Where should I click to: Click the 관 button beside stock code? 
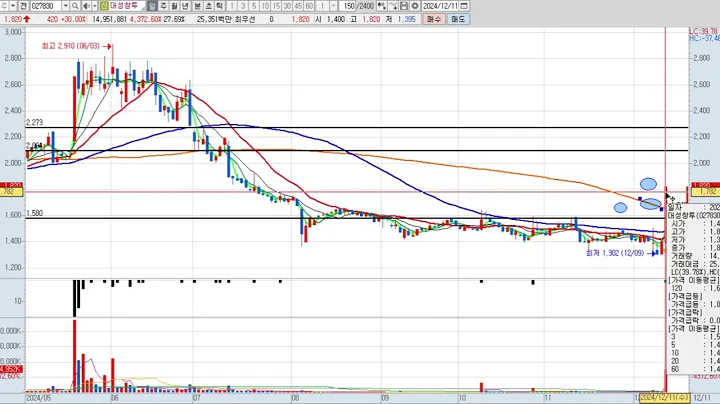click(x=23, y=6)
